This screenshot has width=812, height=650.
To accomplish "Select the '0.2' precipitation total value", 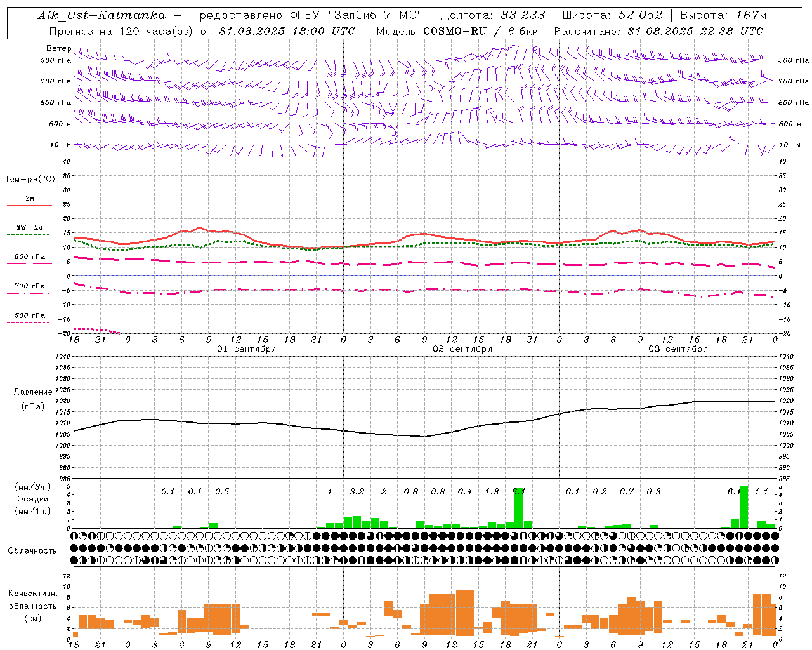I will pos(599,491).
